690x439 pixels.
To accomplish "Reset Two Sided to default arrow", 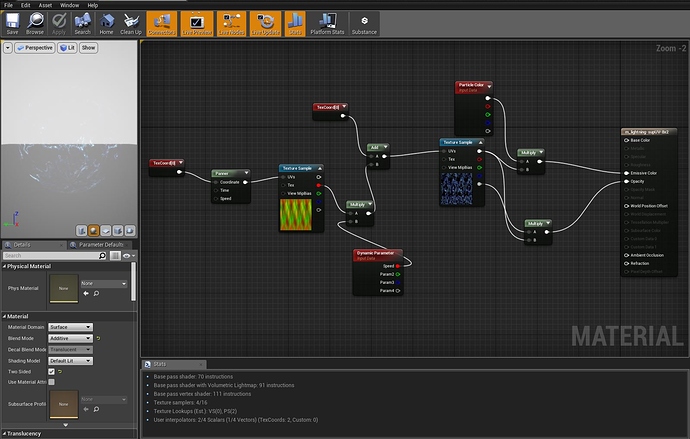I will [60, 372].
